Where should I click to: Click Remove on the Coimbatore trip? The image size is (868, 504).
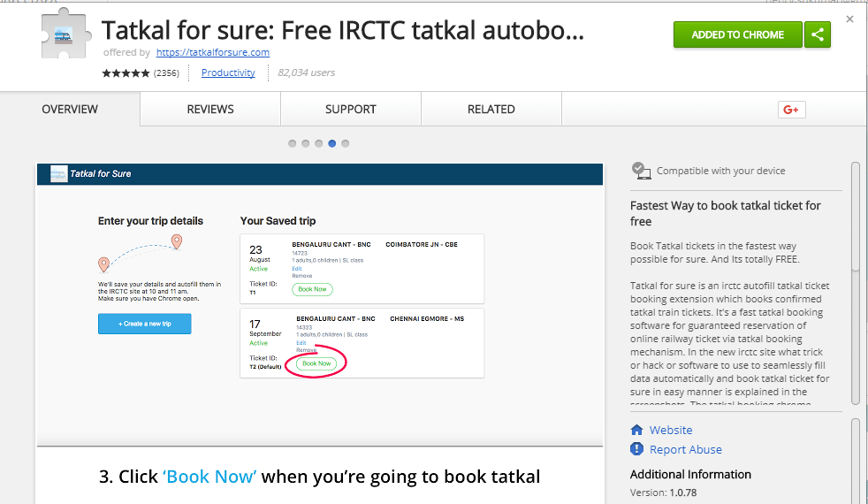click(x=302, y=276)
